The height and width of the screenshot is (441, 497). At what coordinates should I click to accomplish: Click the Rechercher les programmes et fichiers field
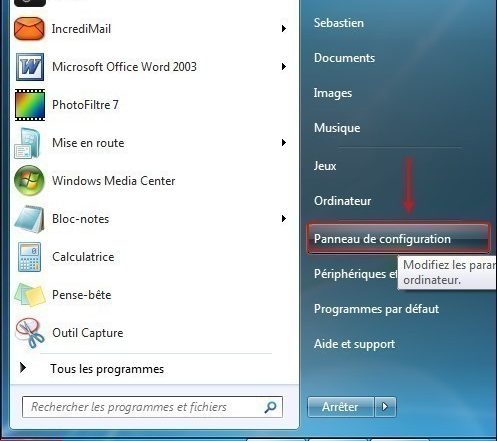point(152,407)
